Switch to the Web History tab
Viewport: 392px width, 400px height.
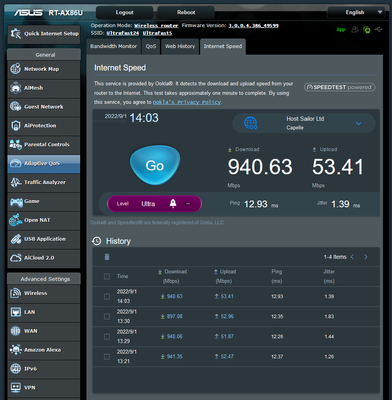point(180,46)
